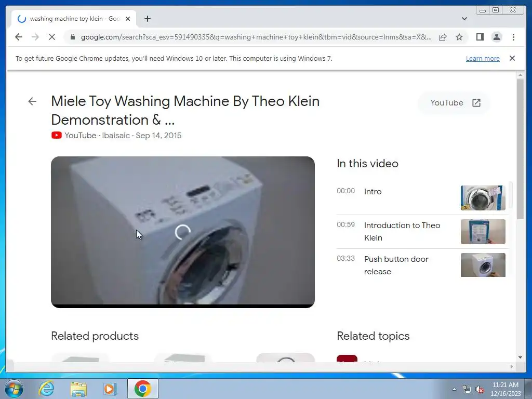
Task: Click the In this video heading
Action: point(367,164)
